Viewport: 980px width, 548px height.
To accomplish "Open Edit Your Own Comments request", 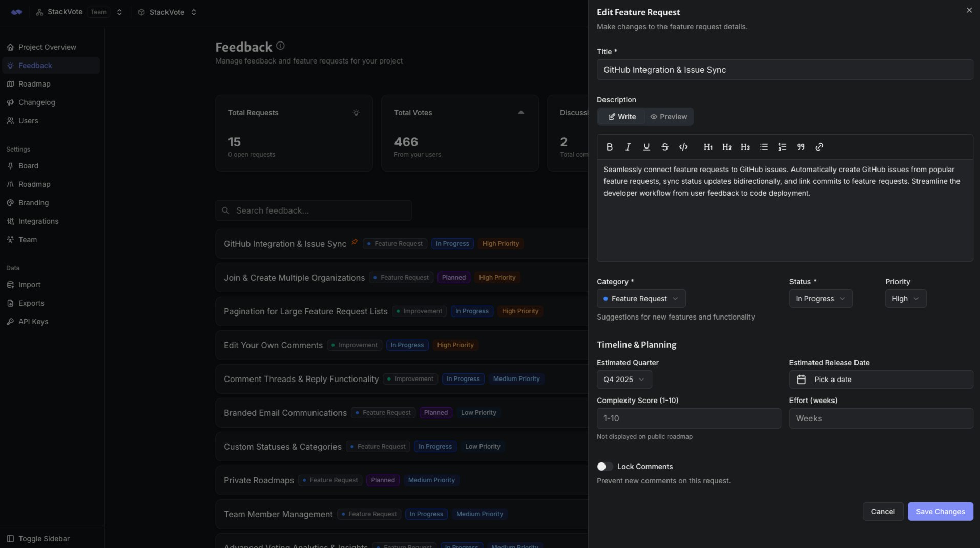I will (x=273, y=345).
